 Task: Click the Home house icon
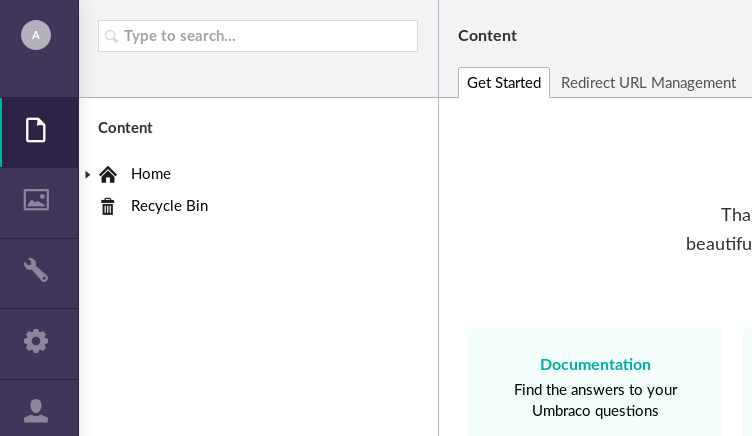108,174
